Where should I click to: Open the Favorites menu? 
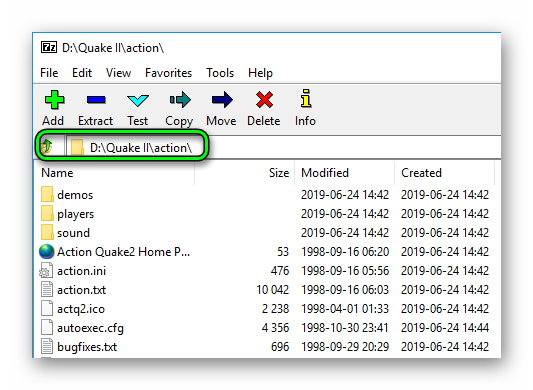coord(168,73)
